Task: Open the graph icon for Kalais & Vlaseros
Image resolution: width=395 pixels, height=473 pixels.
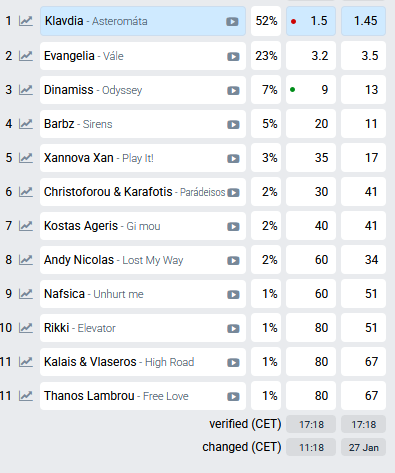Action: (26, 362)
